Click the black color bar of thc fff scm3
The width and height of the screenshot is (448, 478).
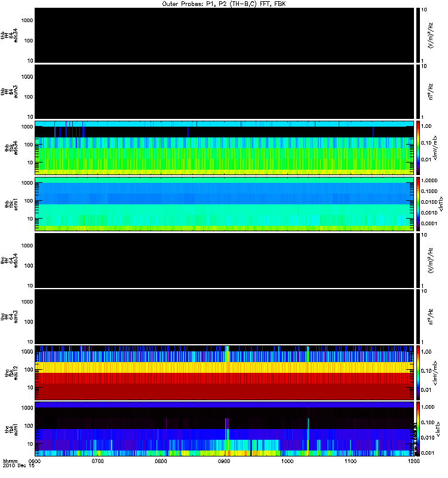pyautogui.click(x=418, y=317)
